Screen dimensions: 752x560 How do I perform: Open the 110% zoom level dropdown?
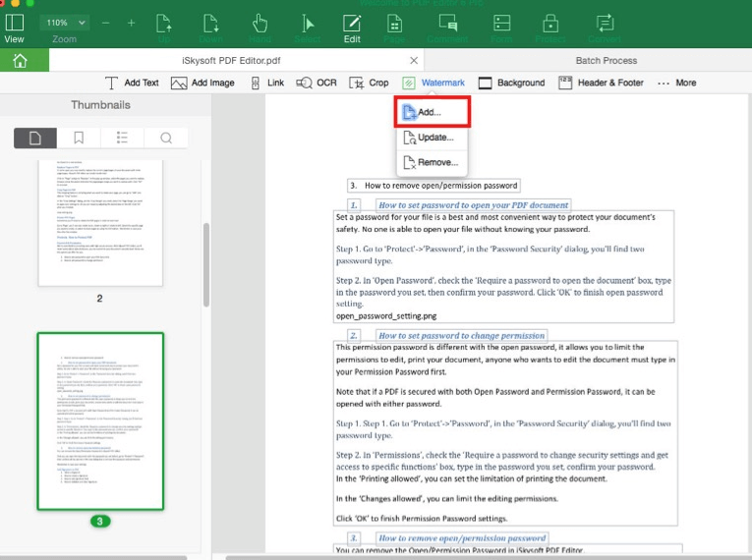pyautogui.click(x=64, y=22)
